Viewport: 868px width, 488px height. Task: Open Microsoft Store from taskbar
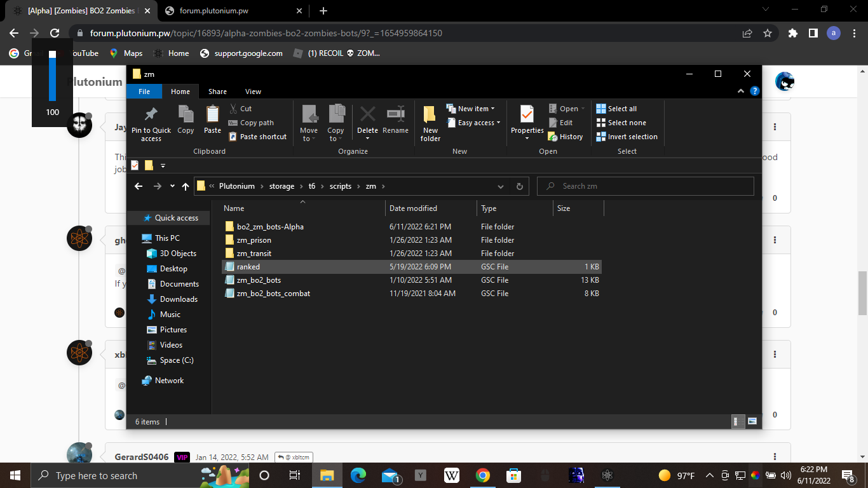[x=513, y=475]
